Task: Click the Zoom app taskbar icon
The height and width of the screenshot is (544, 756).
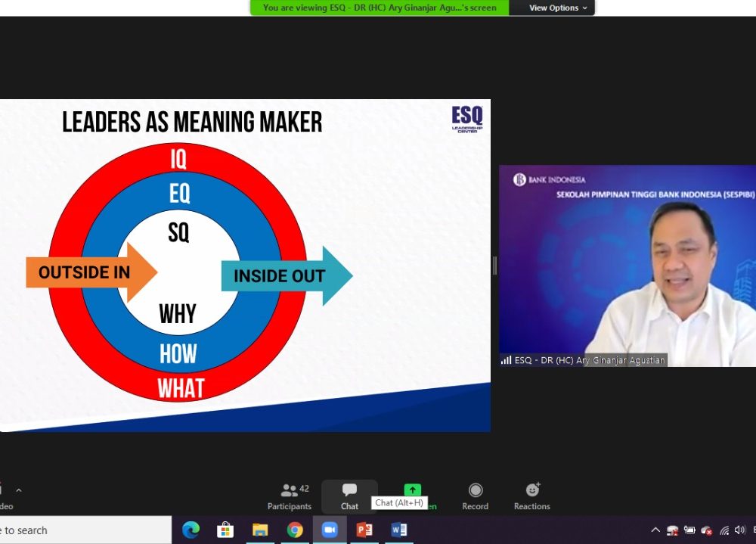Action: pyautogui.click(x=330, y=530)
